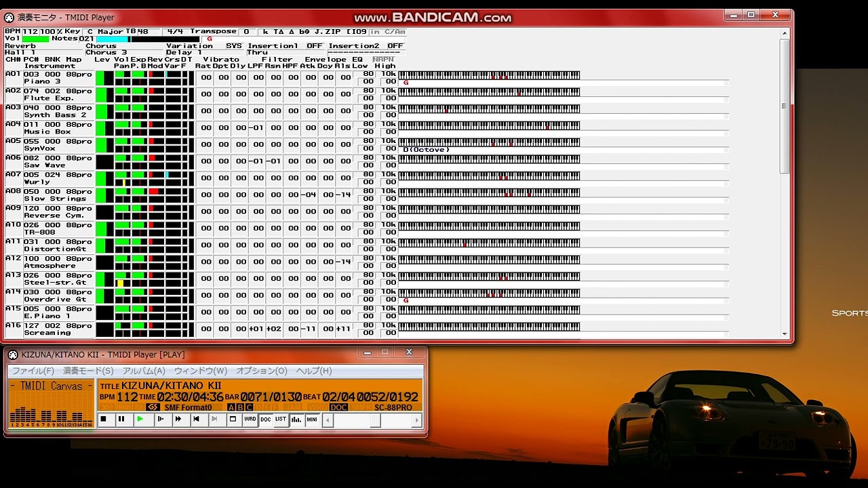Click the seek slider right arrow
This screenshot has width=868, height=488.
pos(418,420)
